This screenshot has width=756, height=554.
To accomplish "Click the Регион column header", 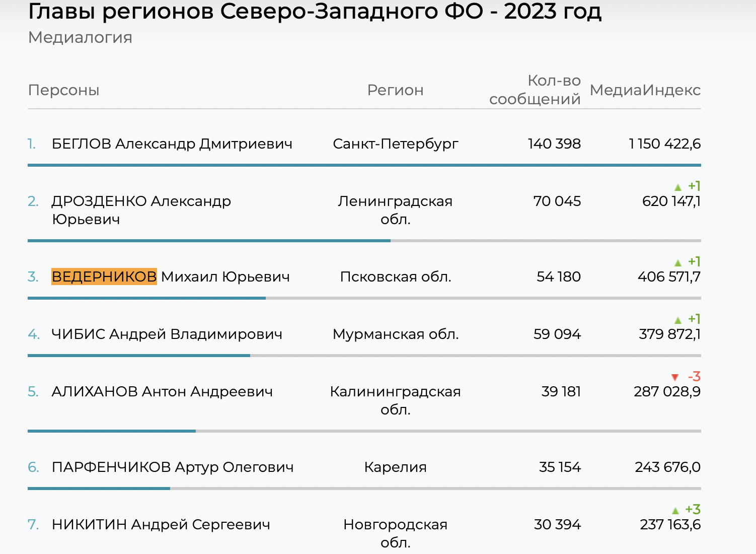I will (x=395, y=90).
